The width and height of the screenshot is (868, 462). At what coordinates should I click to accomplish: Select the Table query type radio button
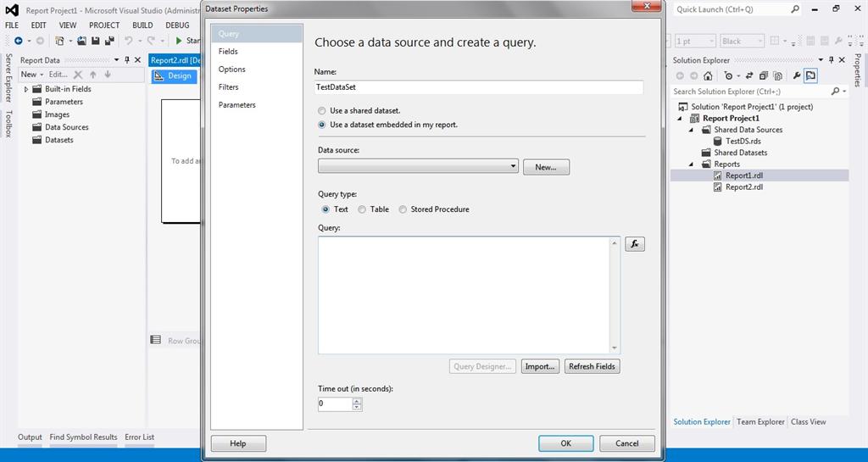coord(362,209)
